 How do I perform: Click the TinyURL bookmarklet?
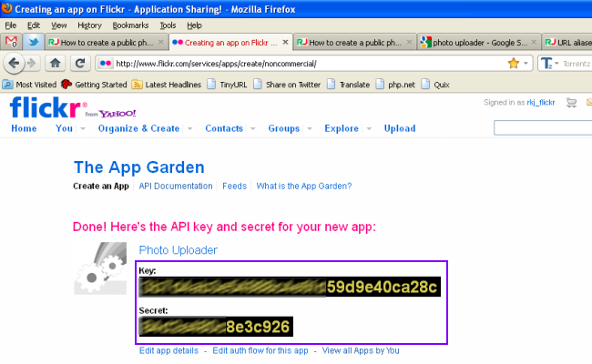pos(228,85)
